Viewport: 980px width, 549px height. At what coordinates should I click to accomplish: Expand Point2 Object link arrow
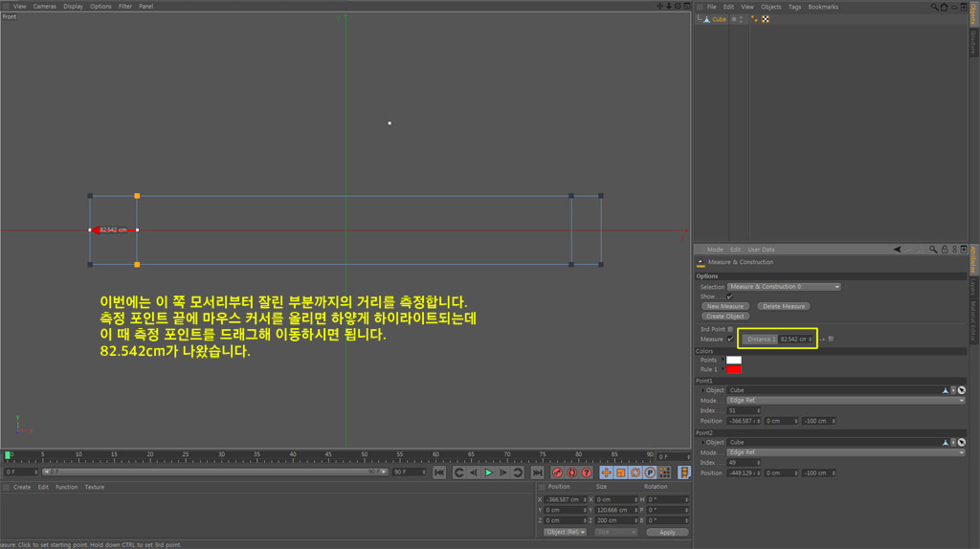(x=702, y=442)
